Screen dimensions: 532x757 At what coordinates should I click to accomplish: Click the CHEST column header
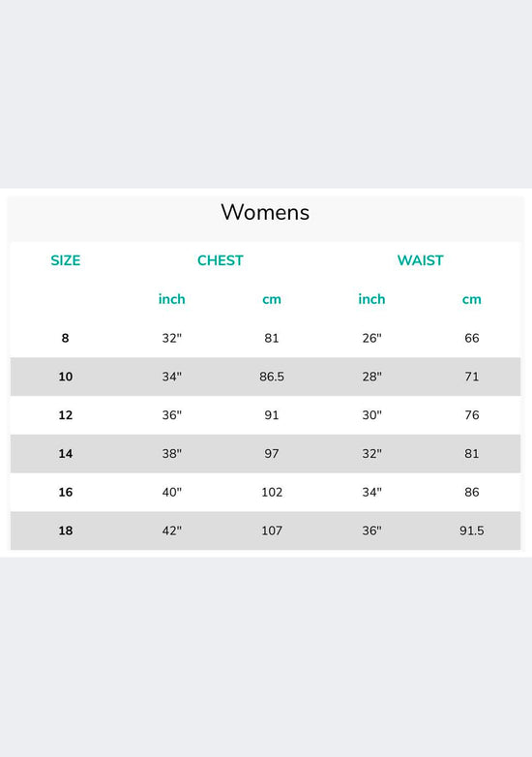point(221,260)
